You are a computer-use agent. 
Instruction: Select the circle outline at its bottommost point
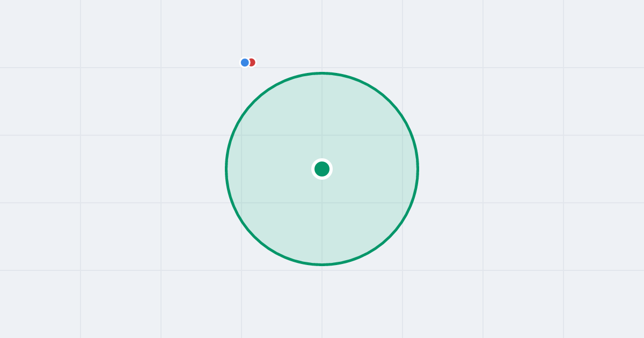pyautogui.click(x=322, y=264)
